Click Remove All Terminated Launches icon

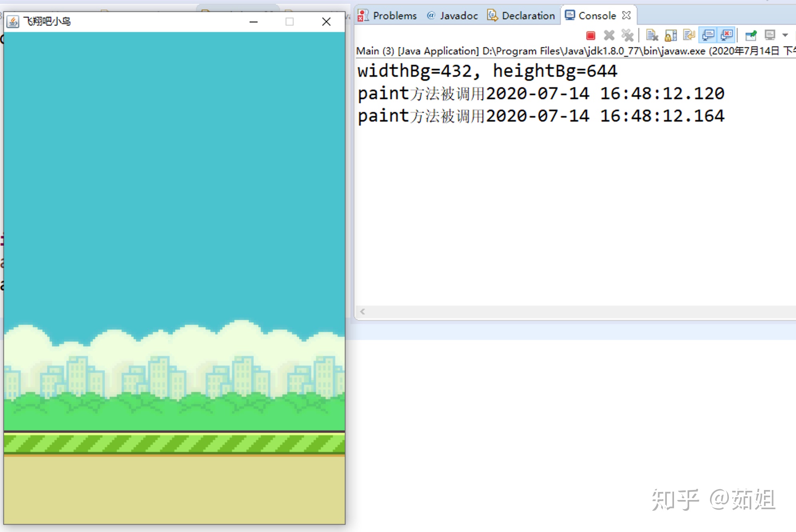[627, 36]
